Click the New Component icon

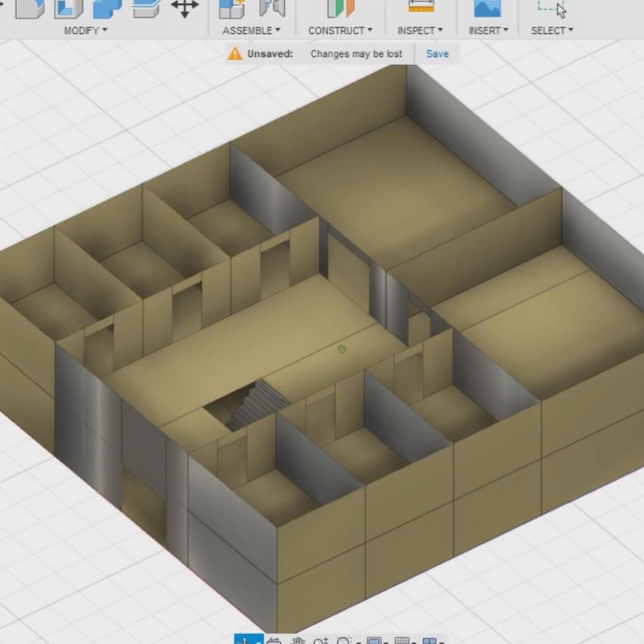coord(232,9)
